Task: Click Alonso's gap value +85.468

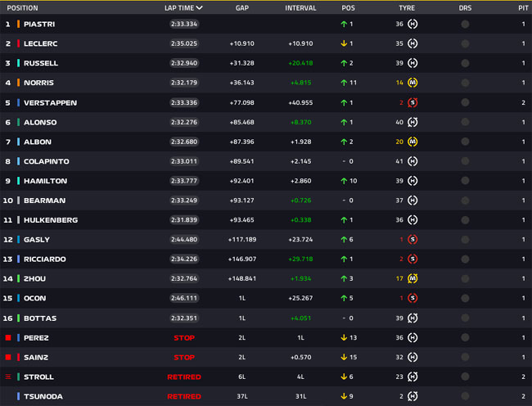Action: click(x=242, y=122)
